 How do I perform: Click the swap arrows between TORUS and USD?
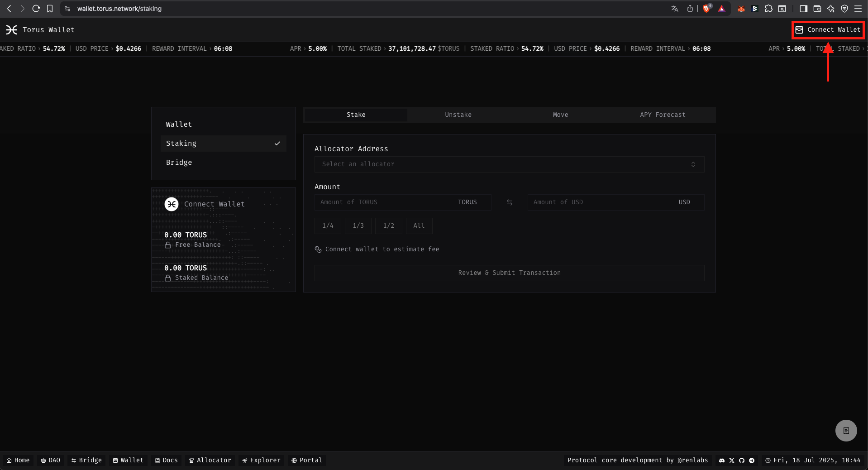(x=509, y=202)
